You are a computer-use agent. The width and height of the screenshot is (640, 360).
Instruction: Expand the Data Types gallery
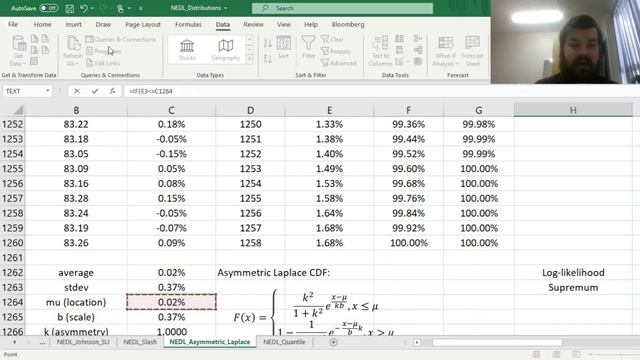[249, 60]
